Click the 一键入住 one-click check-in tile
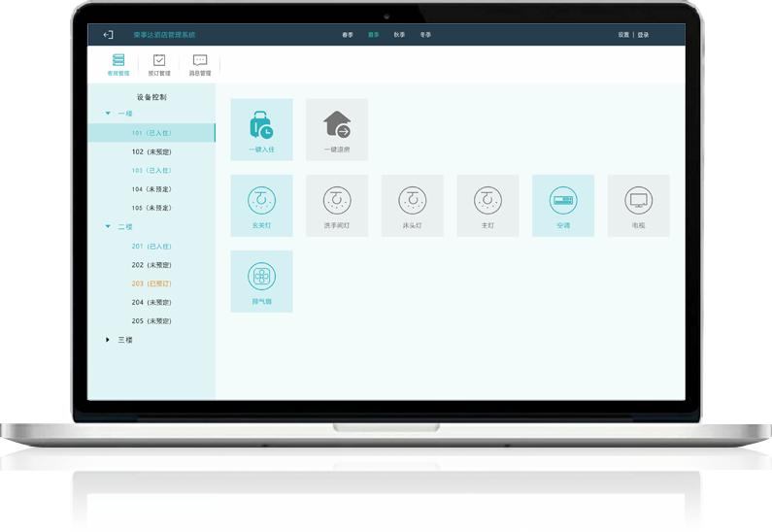 [261, 129]
